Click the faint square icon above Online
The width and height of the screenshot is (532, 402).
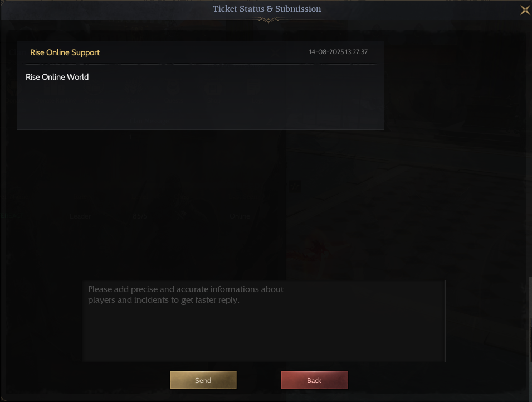pyautogui.click(x=295, y=186)
